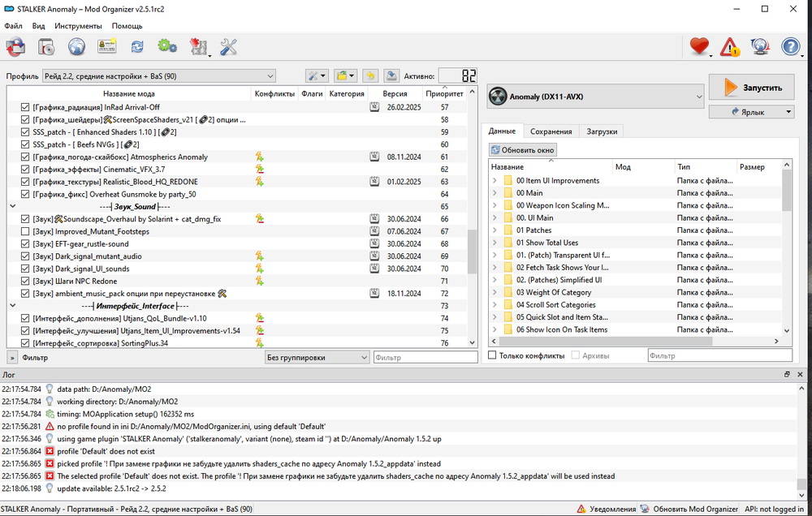Enable the Improved_Mutant_Footsteps mod checkbox
This screenshot has height=516, width=812.
pyautogui.click(x=25, y=231)
